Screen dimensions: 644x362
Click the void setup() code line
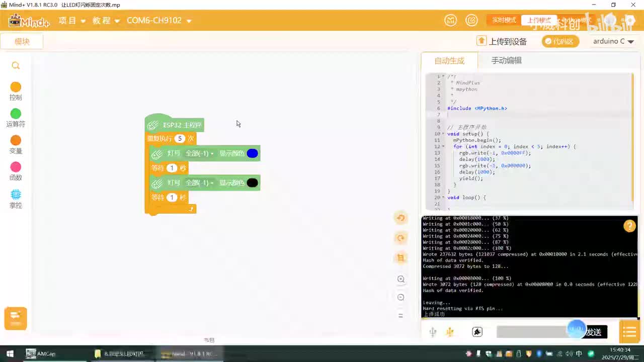coord(468,134)
